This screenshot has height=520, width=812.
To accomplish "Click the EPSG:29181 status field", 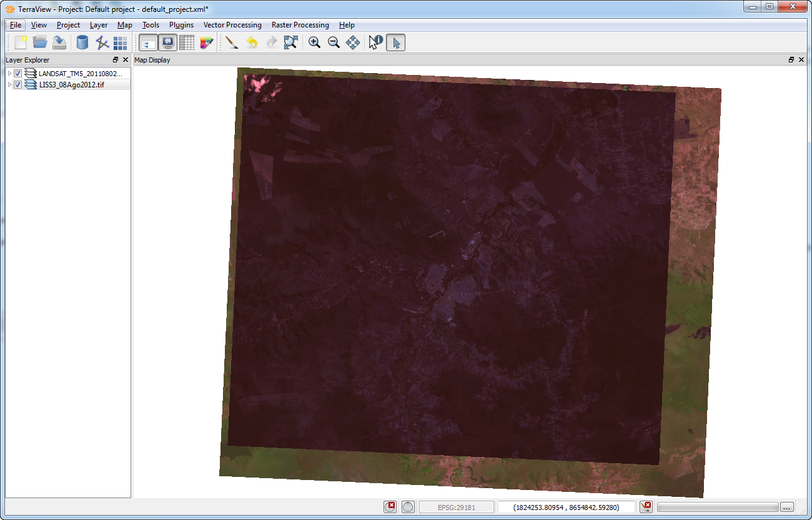I will [x=457, y=507].
